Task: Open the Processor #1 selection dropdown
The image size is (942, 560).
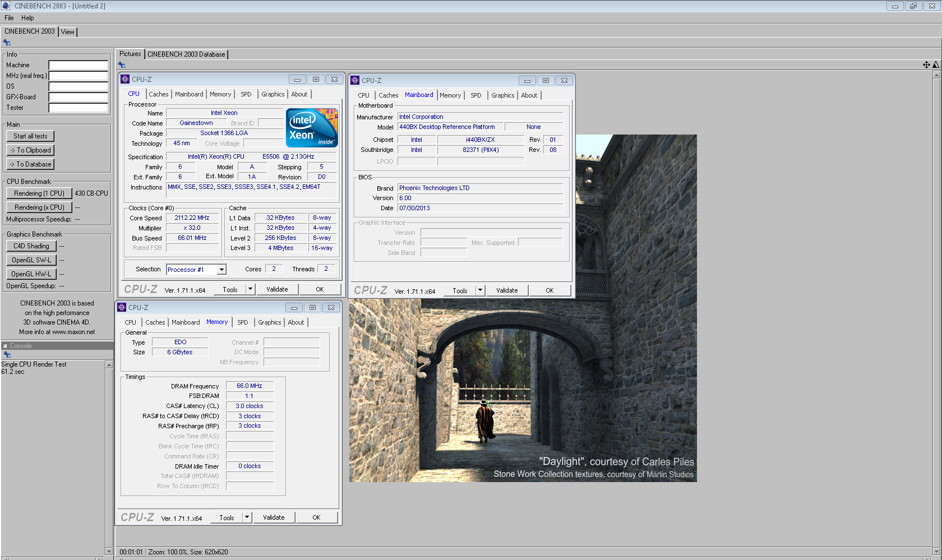Action: point(221,270)
